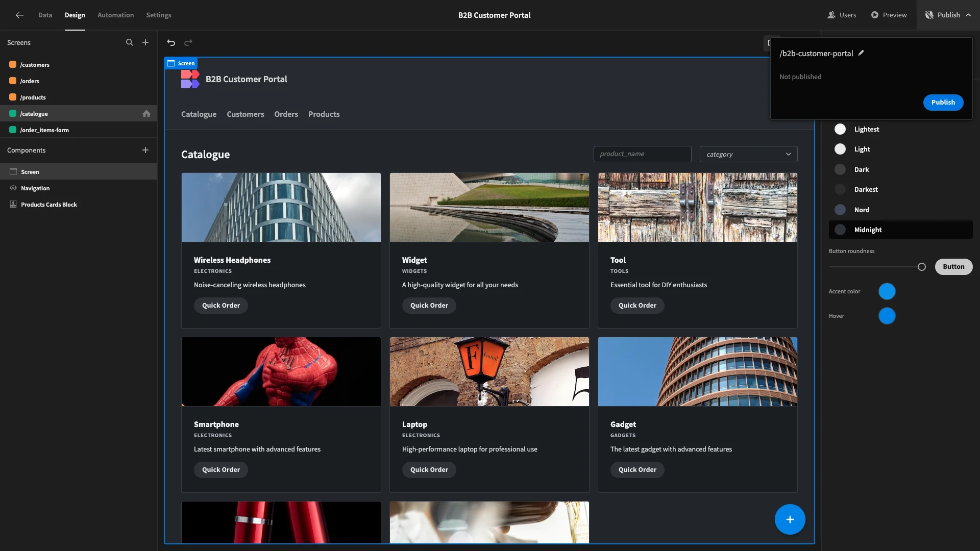Search screens with magnifier icon
Viewport: 980px width, 551px height.
coord(130,42)
